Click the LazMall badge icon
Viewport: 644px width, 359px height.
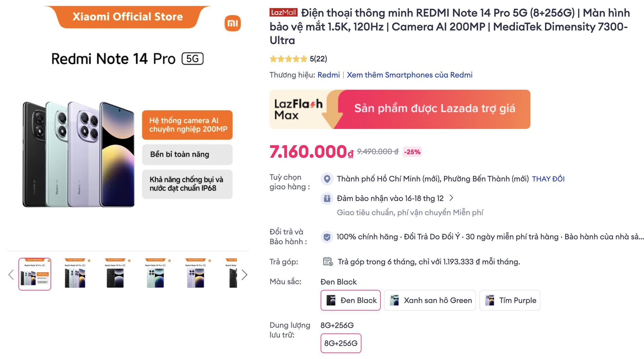tap(283, 13)
